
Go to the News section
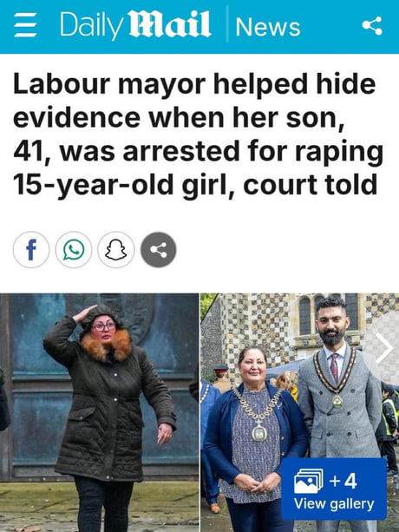[x=268, y=27]
